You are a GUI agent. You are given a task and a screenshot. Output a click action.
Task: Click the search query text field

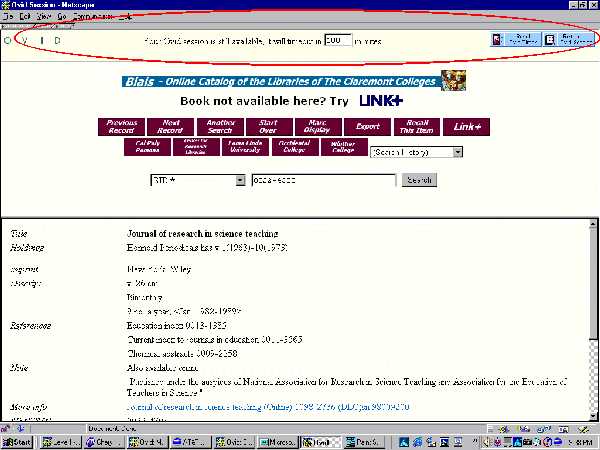[322, 180]
